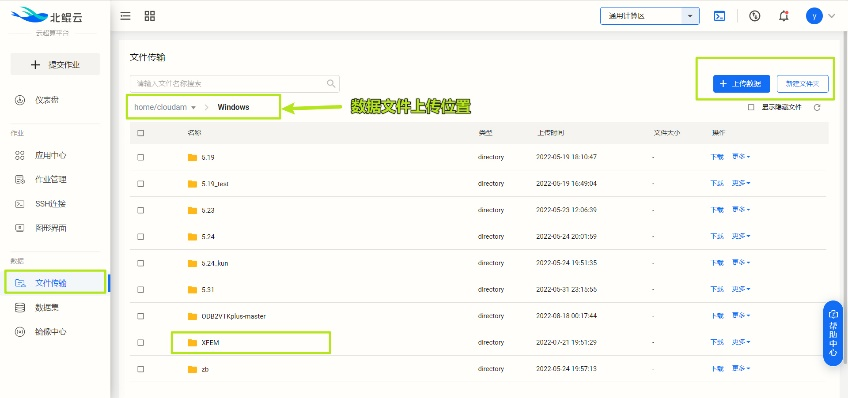Enable the show hidden files checkbox
The image size is (848, 398).
(x=751, y=108)
